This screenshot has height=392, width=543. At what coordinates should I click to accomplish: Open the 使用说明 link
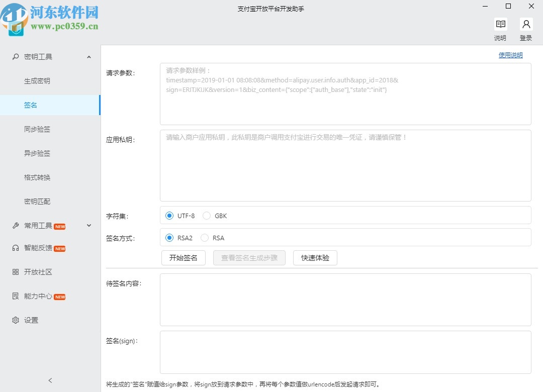510,55
